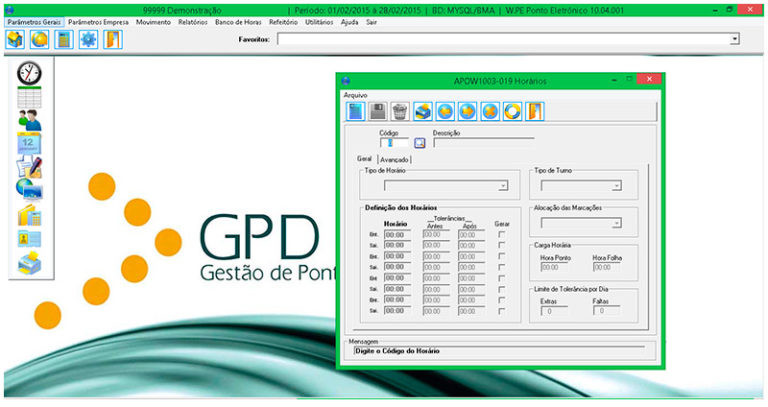Screen dimensions: 768x407
Task: Check the first Gerar checkbox
Action: [x=502, y=234]
